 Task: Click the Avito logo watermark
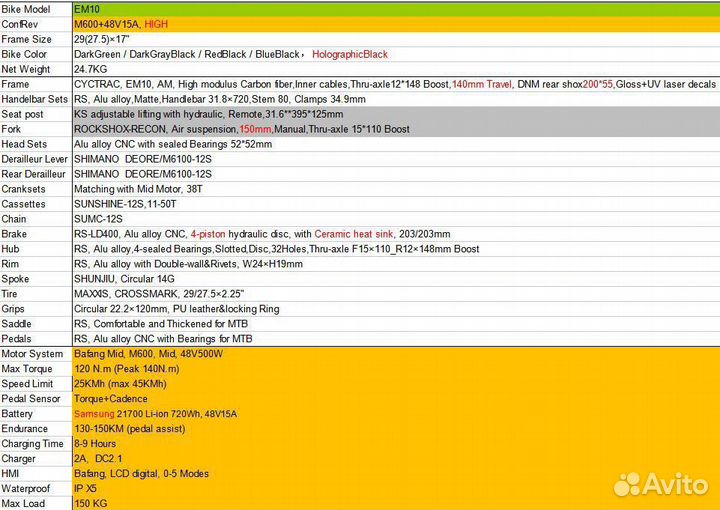[x=660, y=484]
